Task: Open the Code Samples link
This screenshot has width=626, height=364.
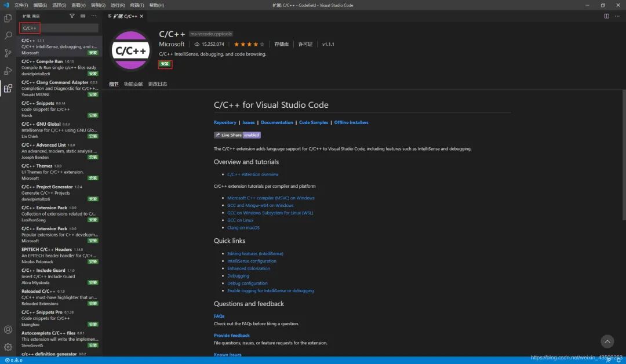Action: click(314, 122)
